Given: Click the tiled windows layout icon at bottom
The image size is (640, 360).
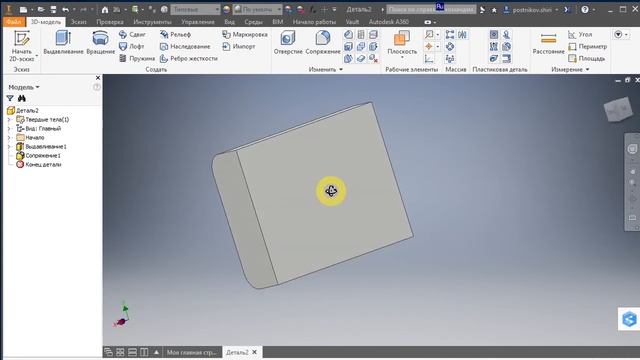Looking at the screenshot, I should click(x=120, y=352).
